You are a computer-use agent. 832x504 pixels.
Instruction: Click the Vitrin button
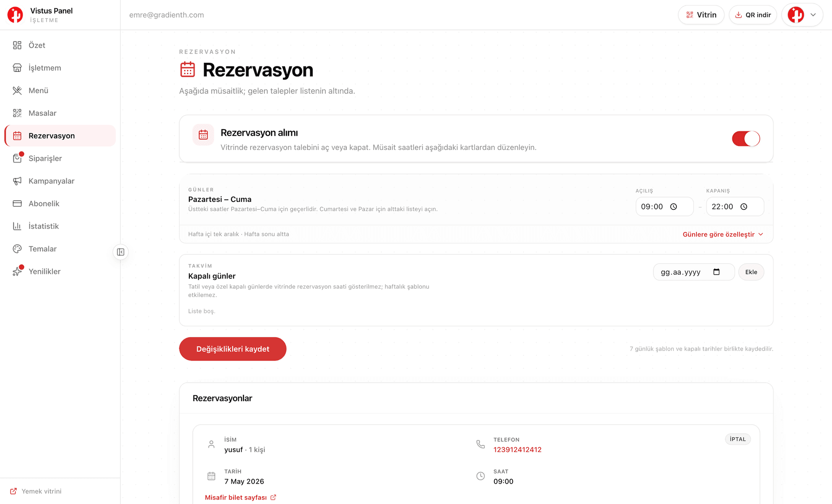[x=701, y=15]
